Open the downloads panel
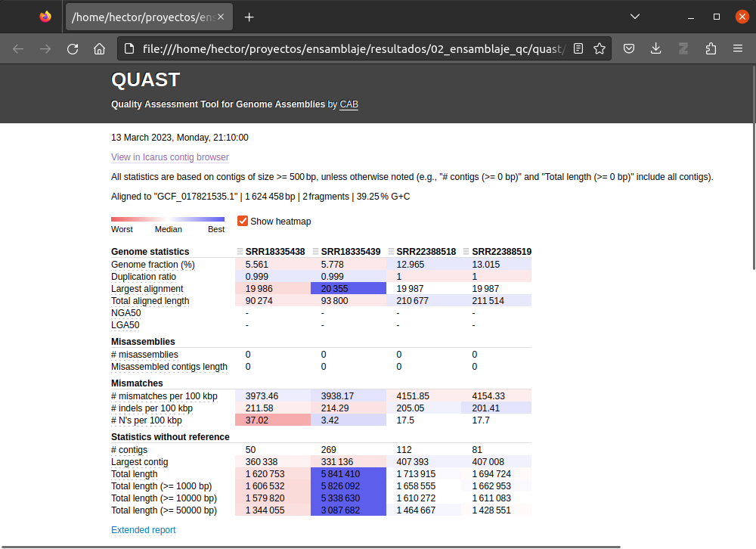The width and height of the screenshot is (756, 549). coord(655,48)
